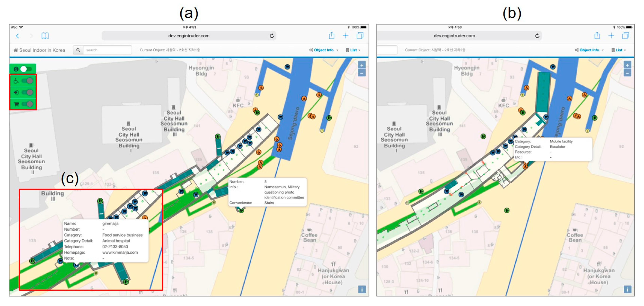Show tabs overview icon in right Safari window

[x=625, y=35]
